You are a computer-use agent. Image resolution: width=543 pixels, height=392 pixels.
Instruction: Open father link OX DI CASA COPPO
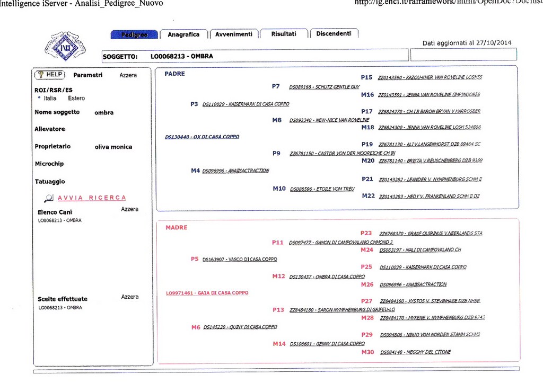[x=202, y=137]
